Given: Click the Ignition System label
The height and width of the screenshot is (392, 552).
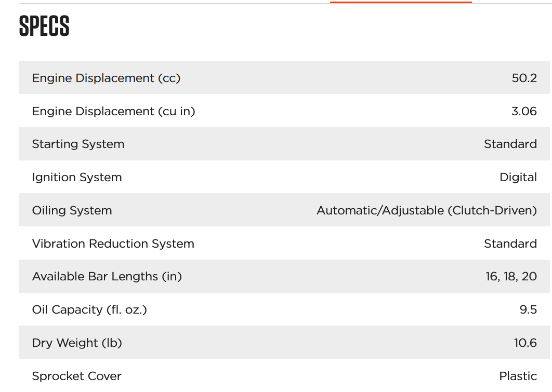Looking at the screenshot, I should 77,177.
